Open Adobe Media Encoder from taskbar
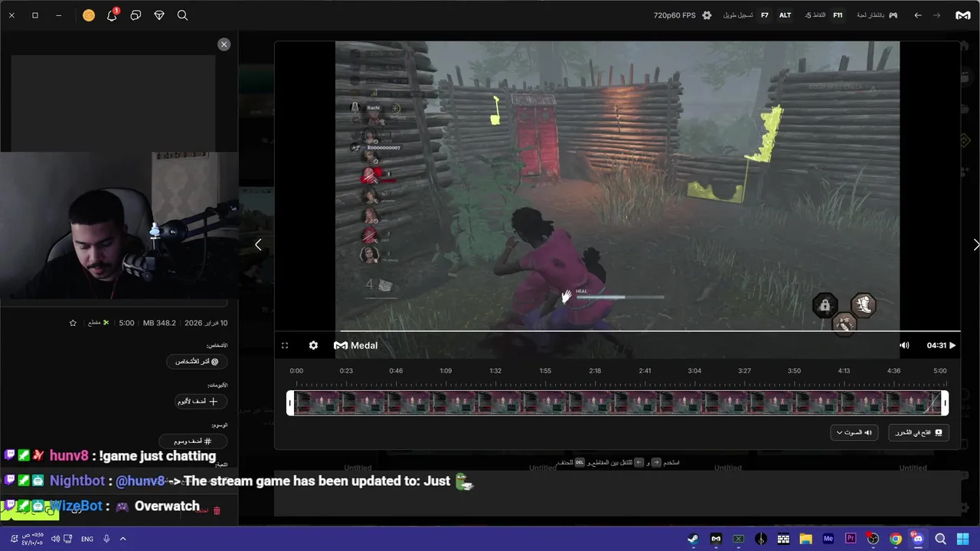This screenshot has width=980, height=551. point(828,539)
